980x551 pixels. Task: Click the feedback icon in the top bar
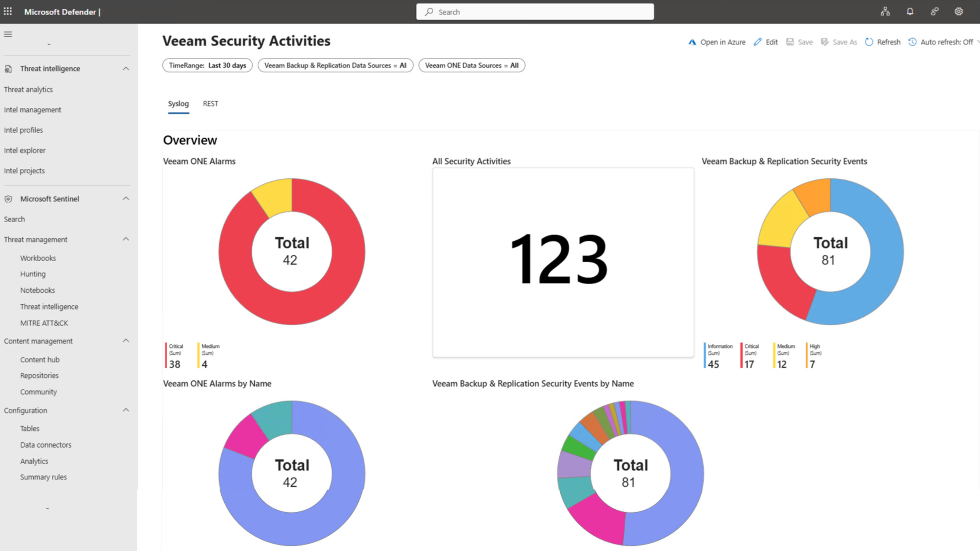pos(934,11)
